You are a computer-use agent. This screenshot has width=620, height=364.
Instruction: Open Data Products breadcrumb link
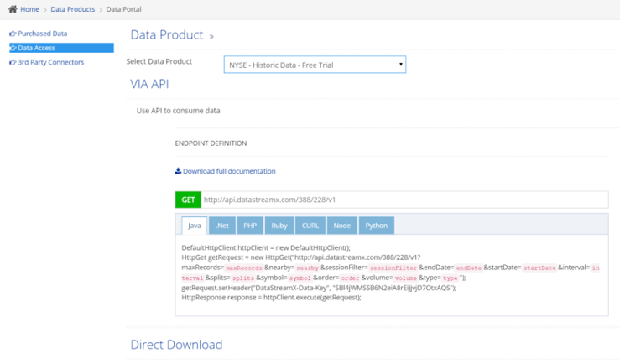click(x=73, y=9)
